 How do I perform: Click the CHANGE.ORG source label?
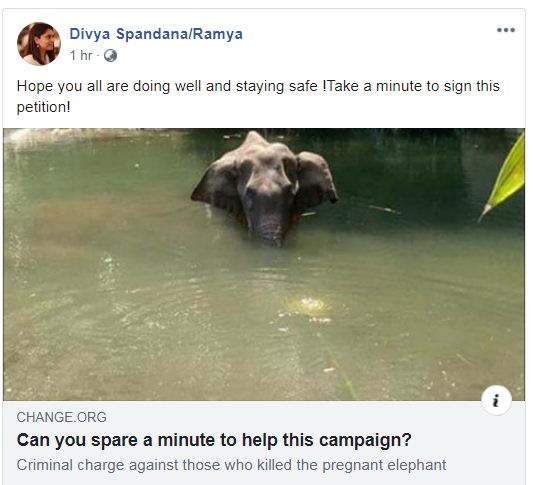62,417
